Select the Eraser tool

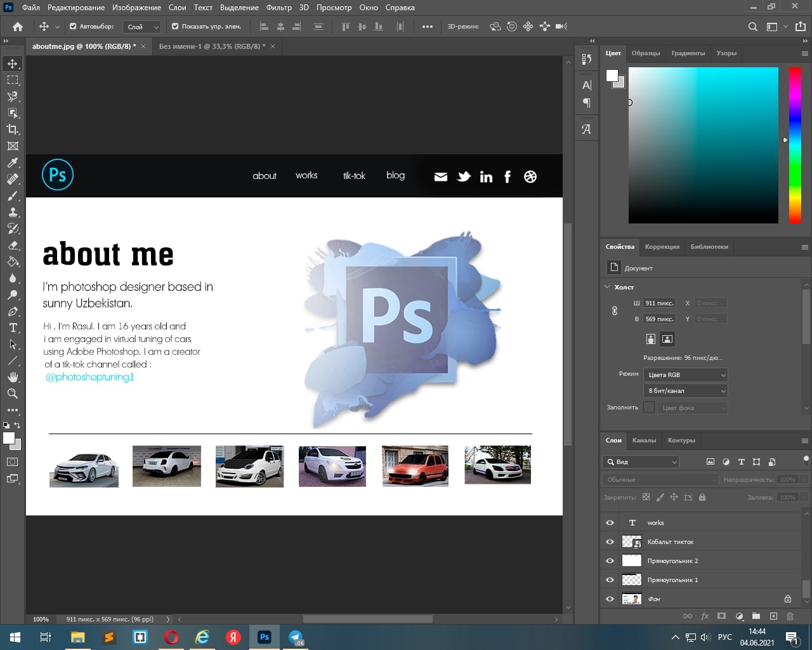click(x=13, y=245)
